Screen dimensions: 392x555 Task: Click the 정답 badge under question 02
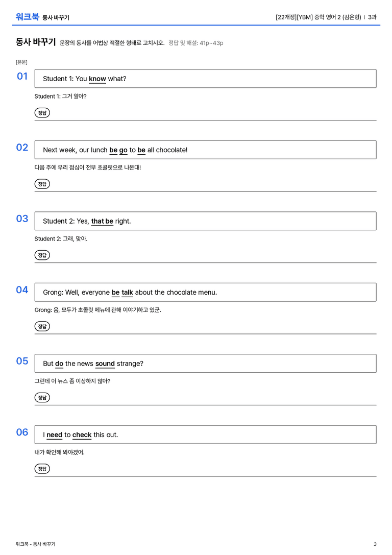pos(42,184)
